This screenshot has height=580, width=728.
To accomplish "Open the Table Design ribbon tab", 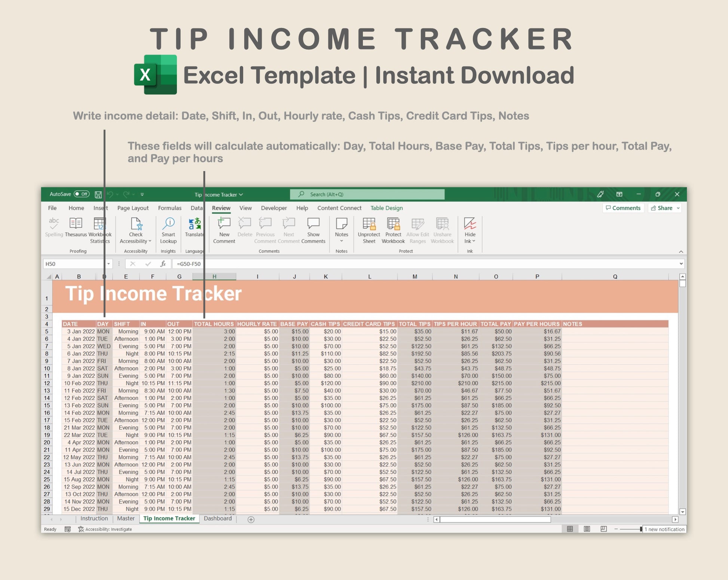I will [x=386, y=208].
